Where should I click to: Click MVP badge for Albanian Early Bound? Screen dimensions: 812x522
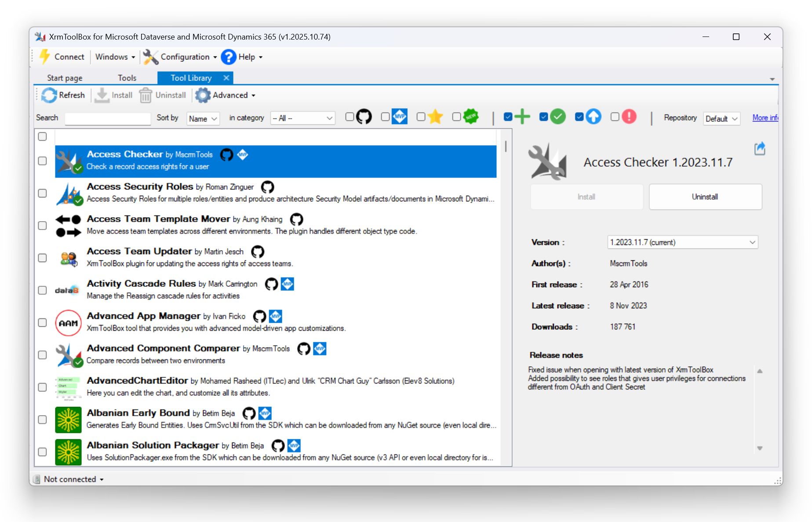tap(265, 413)
